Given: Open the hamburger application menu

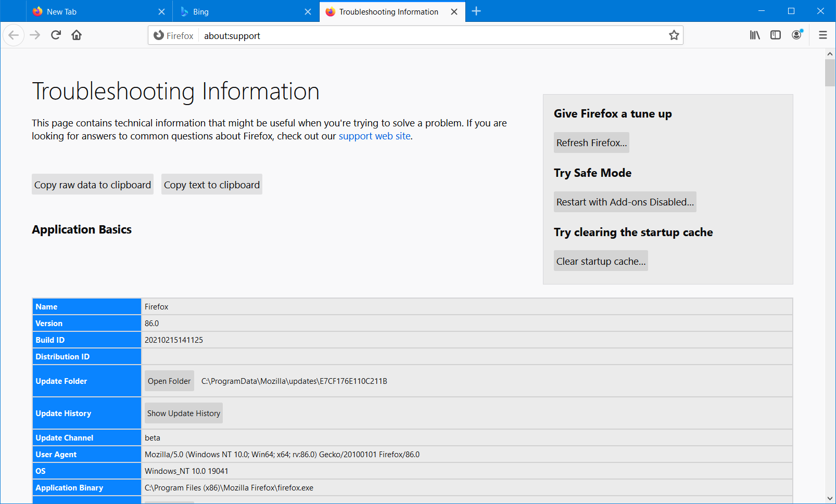Looking at the screenshot, I should [823, 35].
